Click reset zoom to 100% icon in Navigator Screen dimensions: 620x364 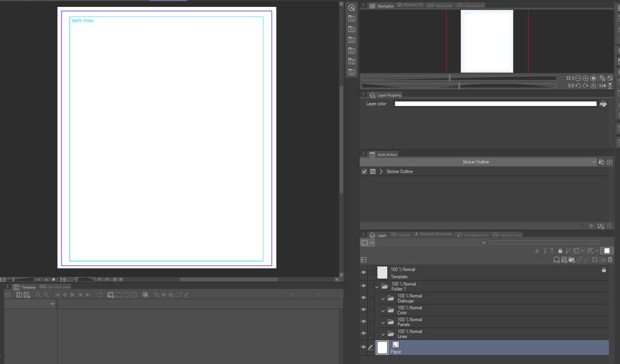[x=593, y=78]
